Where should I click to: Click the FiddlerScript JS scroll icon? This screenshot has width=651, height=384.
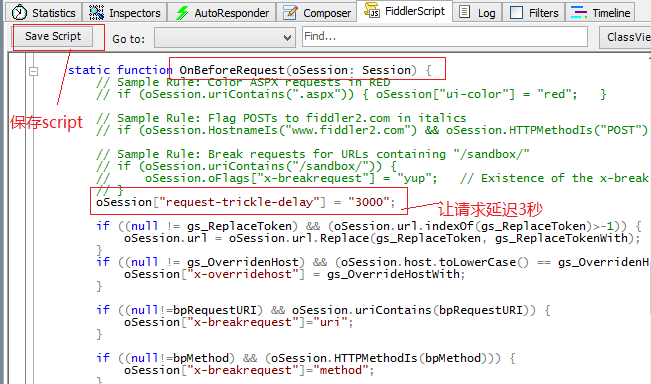(x=371, y=10)
